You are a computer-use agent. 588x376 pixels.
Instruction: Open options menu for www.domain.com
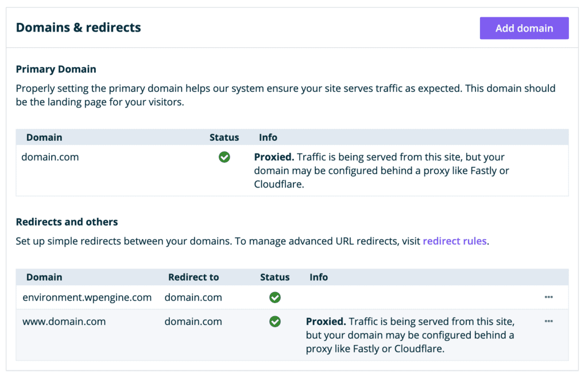(x=548, y=321)
